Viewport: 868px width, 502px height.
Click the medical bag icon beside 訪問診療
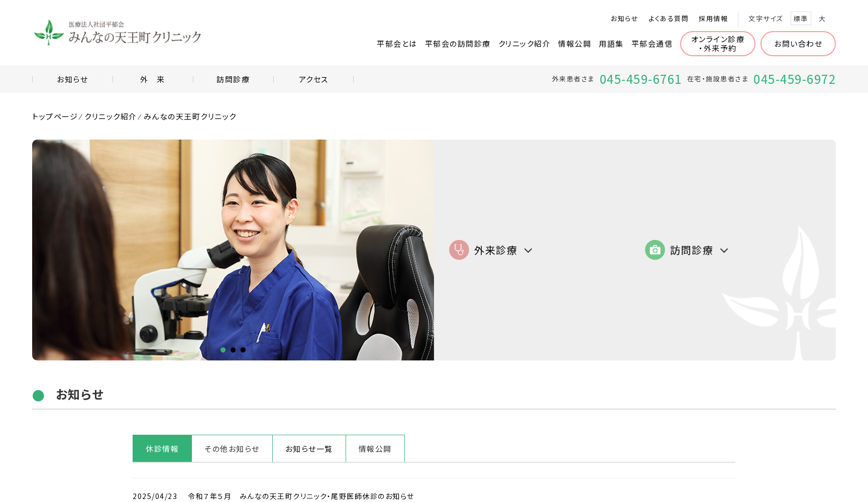[655, 249]
